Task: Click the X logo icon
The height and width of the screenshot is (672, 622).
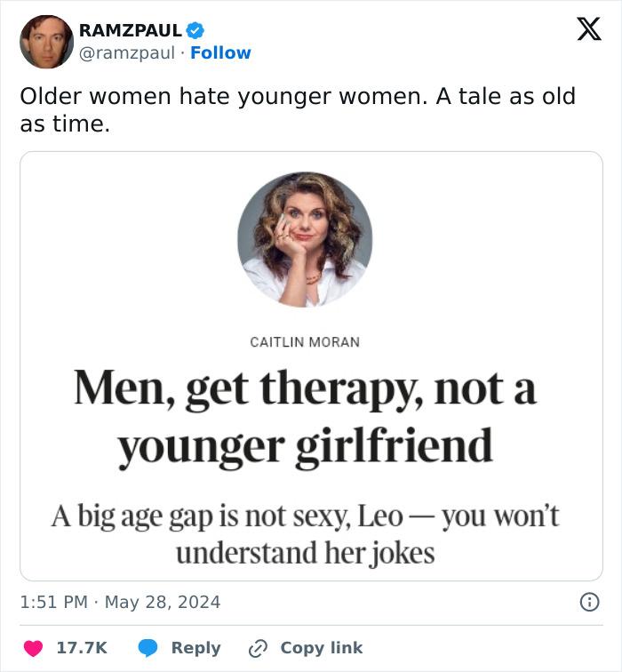Action: pyautogui.click(x=589, y=28)
